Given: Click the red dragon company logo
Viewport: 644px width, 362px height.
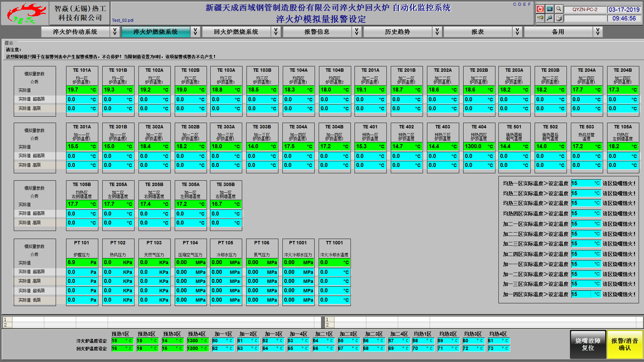Looking at the screenshot, I should tap(25, 13).
